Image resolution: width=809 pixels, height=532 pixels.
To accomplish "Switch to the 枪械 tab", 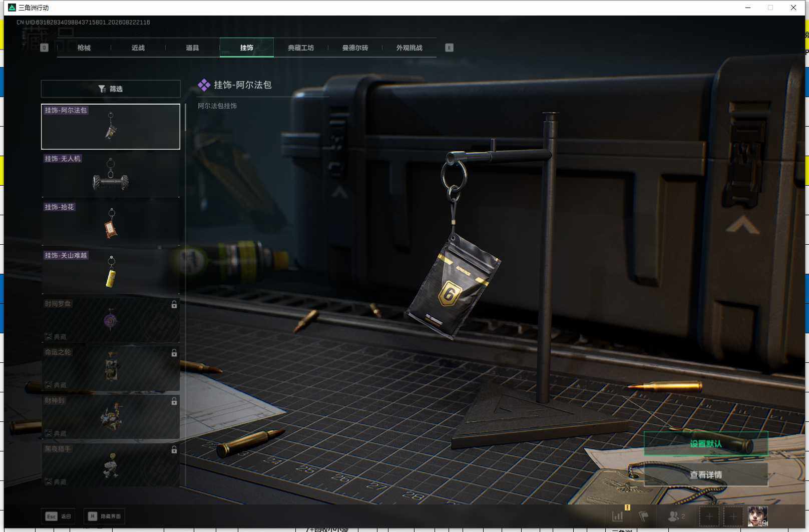I will (84, 48).
